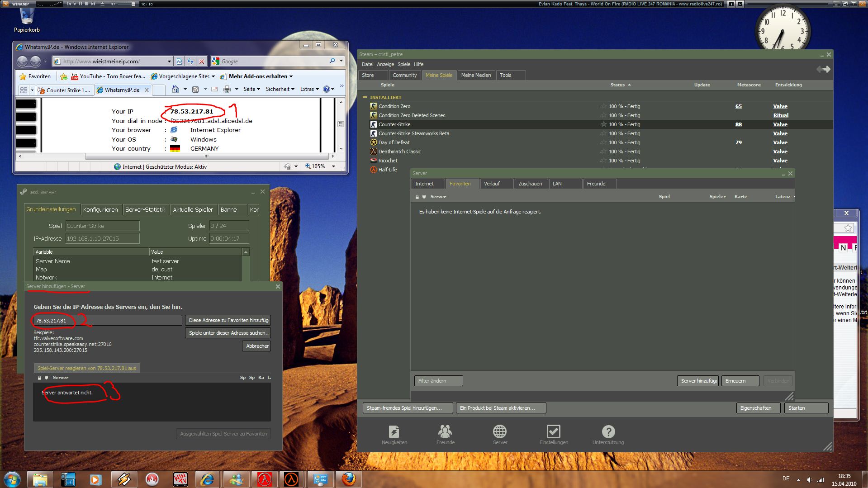Click Diese Adresse zu Favoriten hinzufügen
Screen dimensions: 868x488
coord(228,320)
